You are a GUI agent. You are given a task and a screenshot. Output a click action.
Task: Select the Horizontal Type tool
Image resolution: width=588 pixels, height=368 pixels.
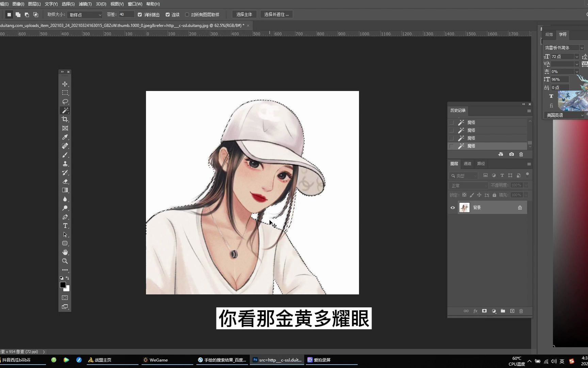65,226
